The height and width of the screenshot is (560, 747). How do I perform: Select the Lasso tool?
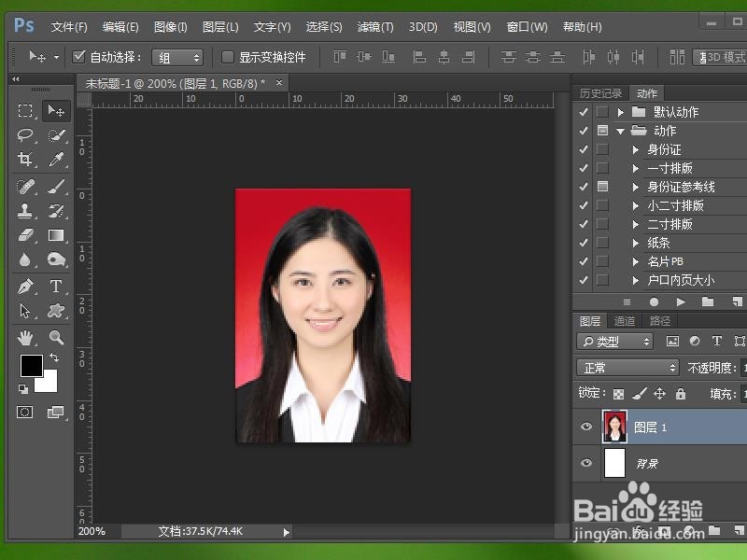(x=25, y=135)
